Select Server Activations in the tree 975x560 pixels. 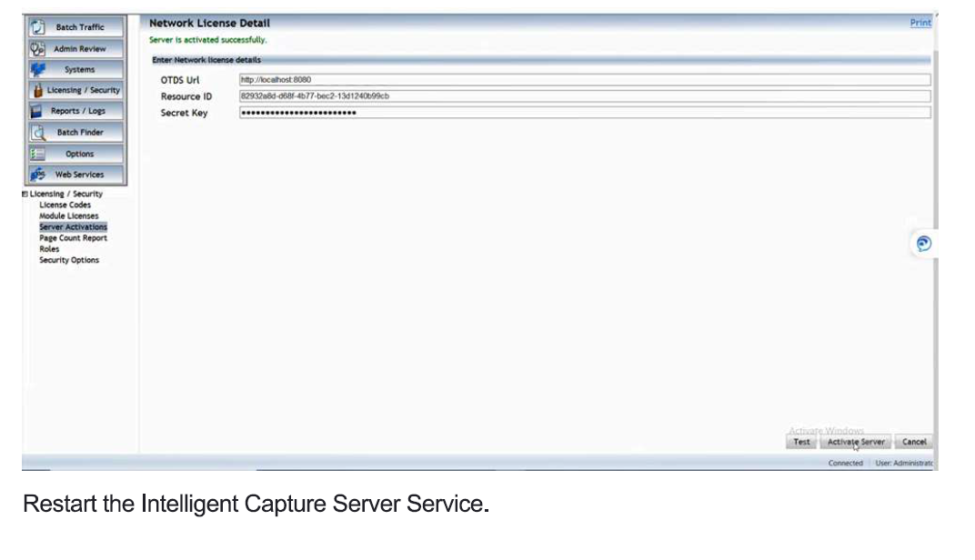[73, 227]
